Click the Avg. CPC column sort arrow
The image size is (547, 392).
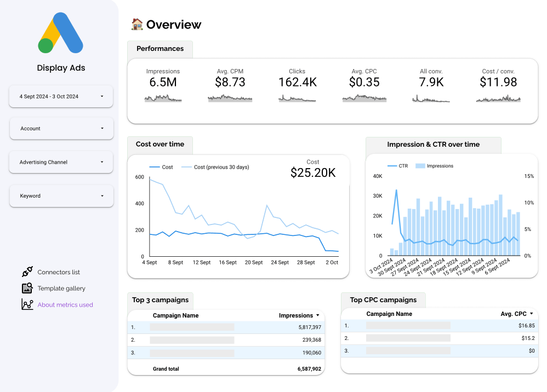[x=531, y=314]
